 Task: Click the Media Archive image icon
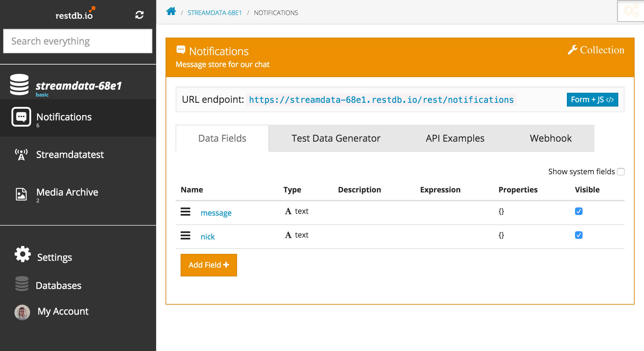(21, 194)
